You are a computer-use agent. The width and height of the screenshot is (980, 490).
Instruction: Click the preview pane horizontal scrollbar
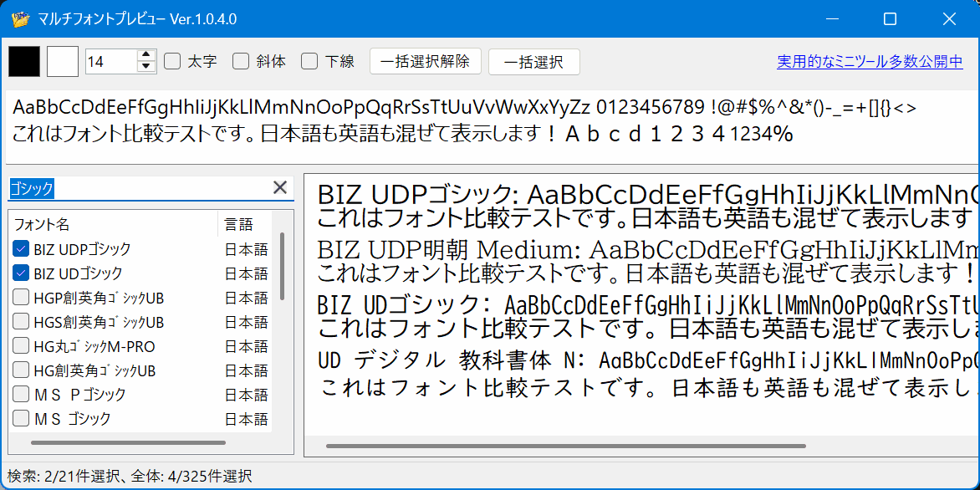pos(565,446)
